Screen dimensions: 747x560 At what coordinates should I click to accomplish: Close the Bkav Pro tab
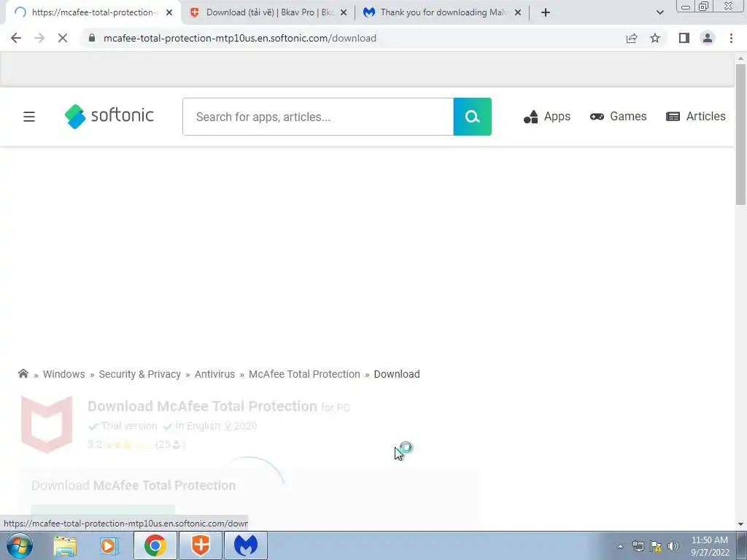(344, 12)
